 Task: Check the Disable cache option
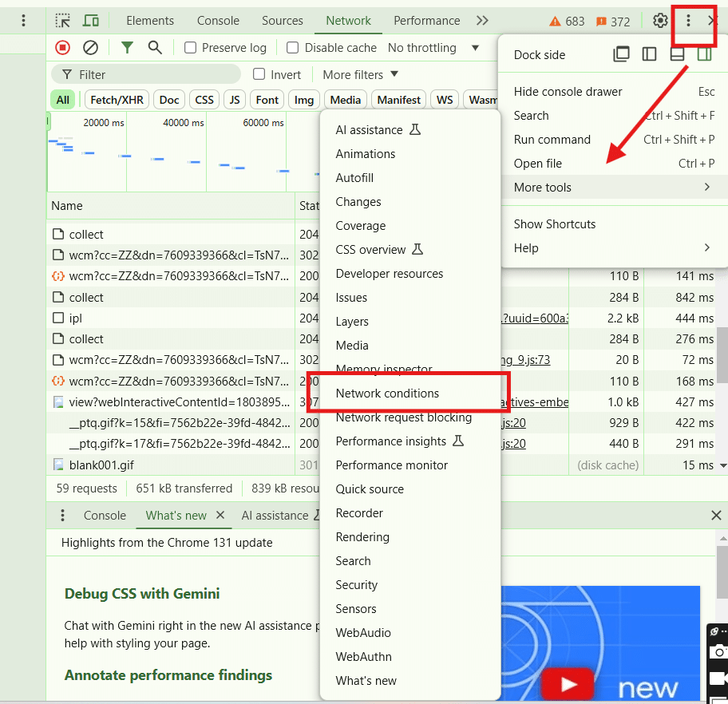click(293, 48)
